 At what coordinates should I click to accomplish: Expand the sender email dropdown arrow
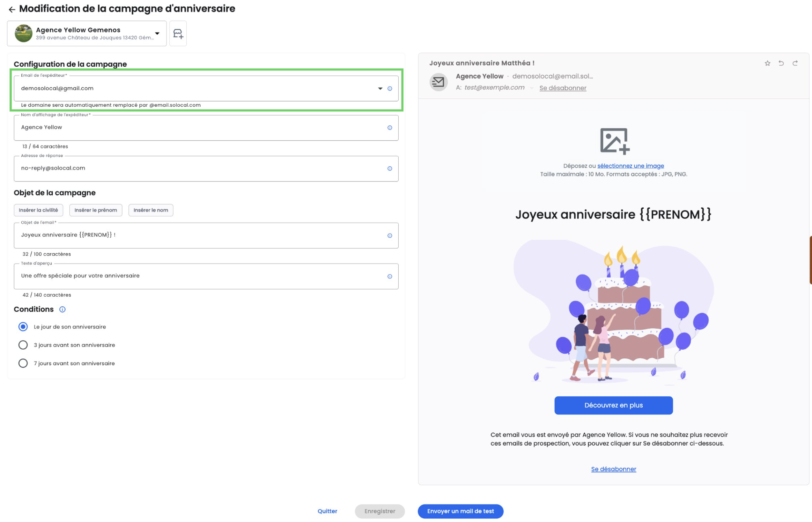pyautogui.click(x=380, y=89)
